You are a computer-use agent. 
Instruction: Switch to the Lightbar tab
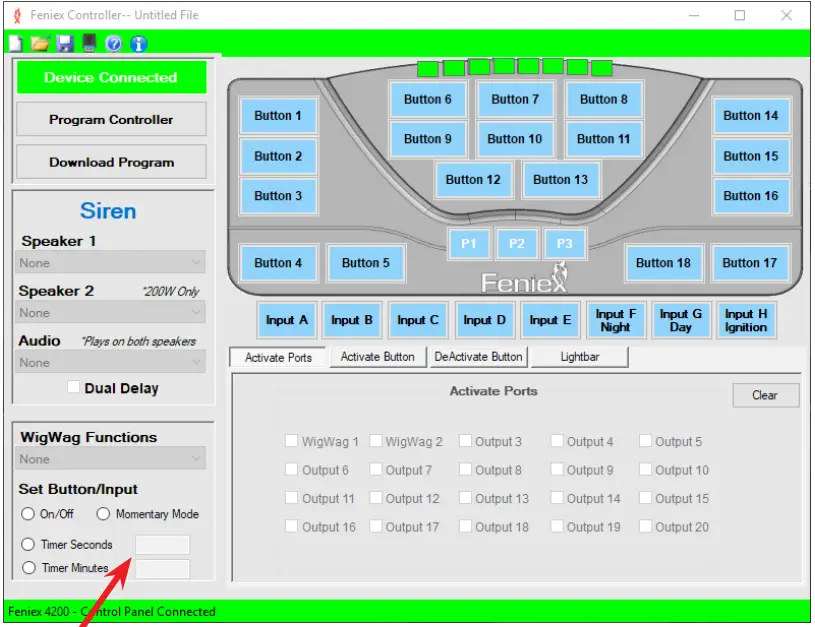tap(580, 357)
